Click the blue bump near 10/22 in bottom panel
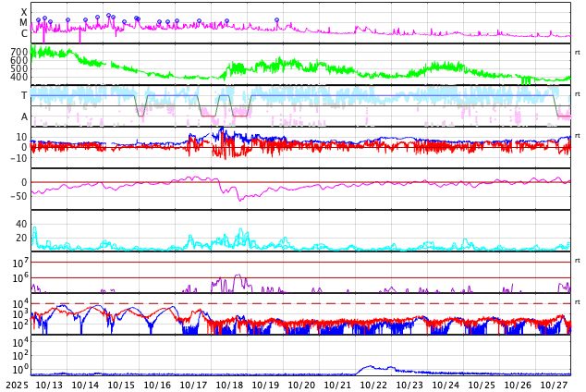 click(372, 367)
